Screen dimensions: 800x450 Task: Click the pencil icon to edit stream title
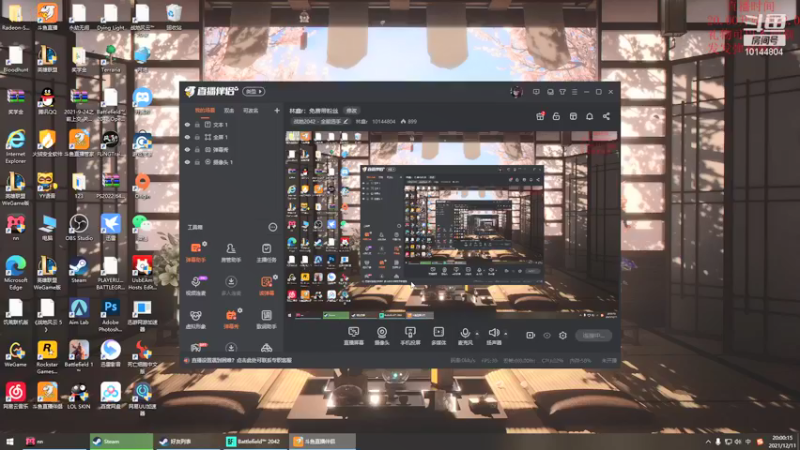point(346,121)
